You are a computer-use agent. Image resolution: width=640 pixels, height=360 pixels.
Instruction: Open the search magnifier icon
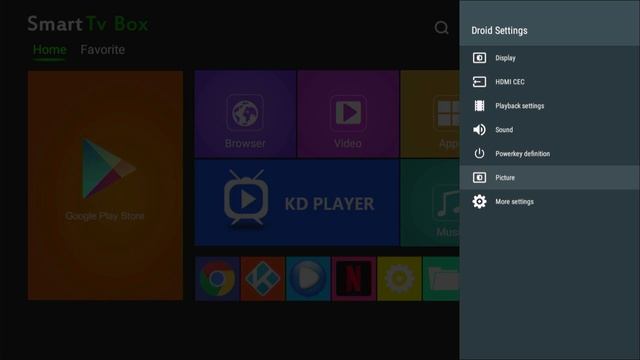click(441, 28)
